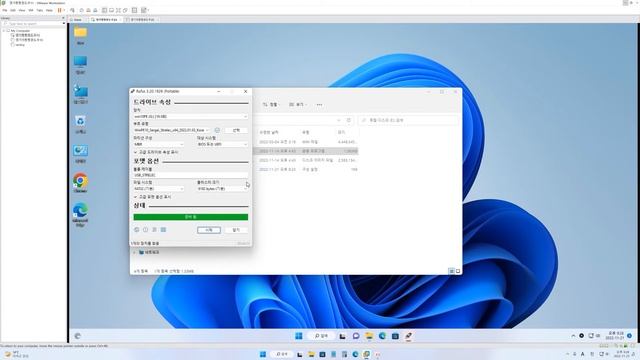Open the 정렬 sort menu in Explorer
Image resolution: width=640 pixels, height=360 pixels.
[x=271, y=105]
